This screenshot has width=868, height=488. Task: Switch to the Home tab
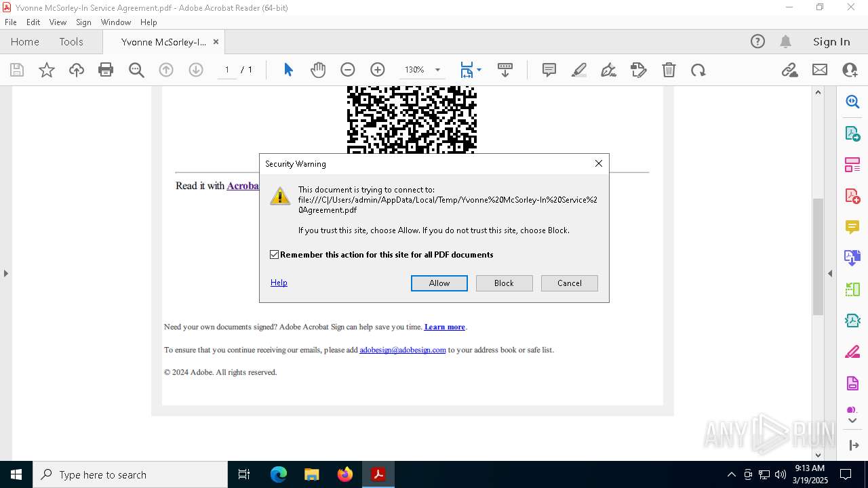pos(25,41)
